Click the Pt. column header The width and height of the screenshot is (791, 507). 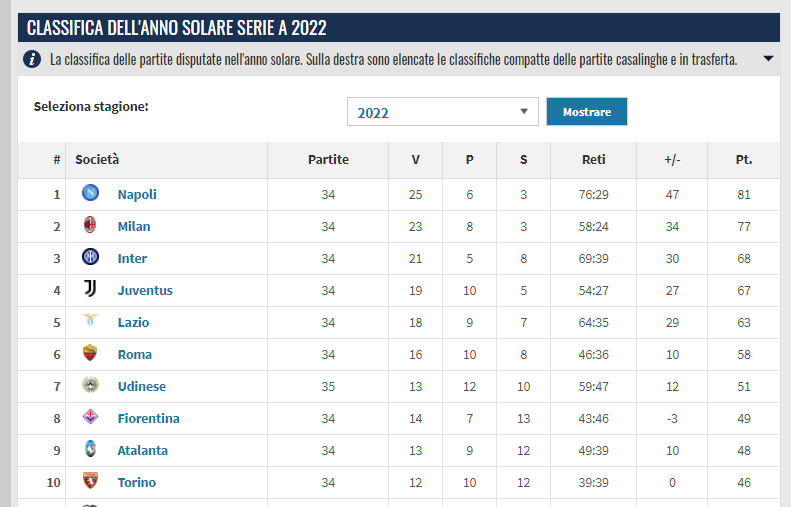[x=744, y=160]
